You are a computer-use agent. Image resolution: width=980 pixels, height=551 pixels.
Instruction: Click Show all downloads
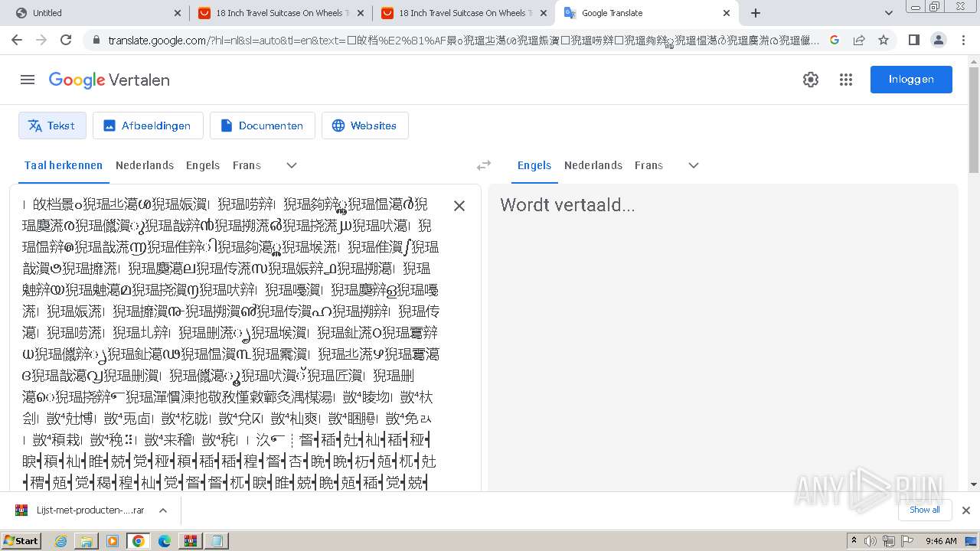point(925,510)
